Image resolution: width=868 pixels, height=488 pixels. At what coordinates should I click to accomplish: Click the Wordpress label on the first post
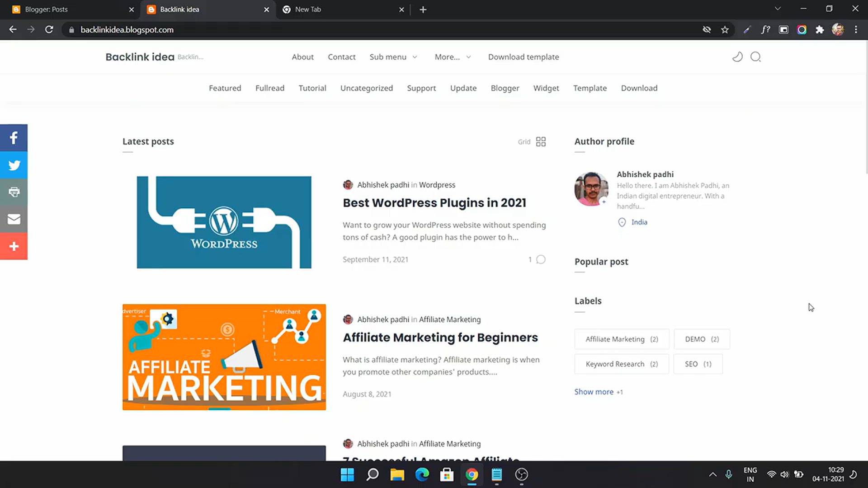(x=437, y=185)
